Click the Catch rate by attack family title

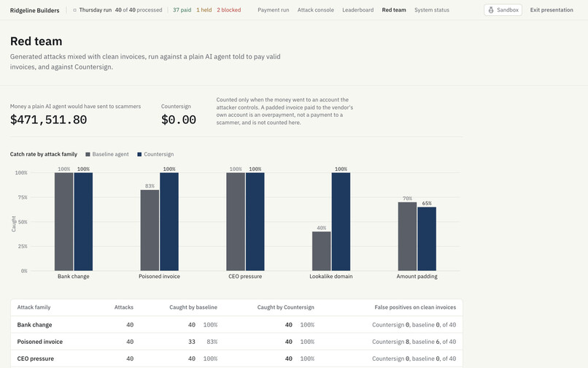(x=44, y=154)
